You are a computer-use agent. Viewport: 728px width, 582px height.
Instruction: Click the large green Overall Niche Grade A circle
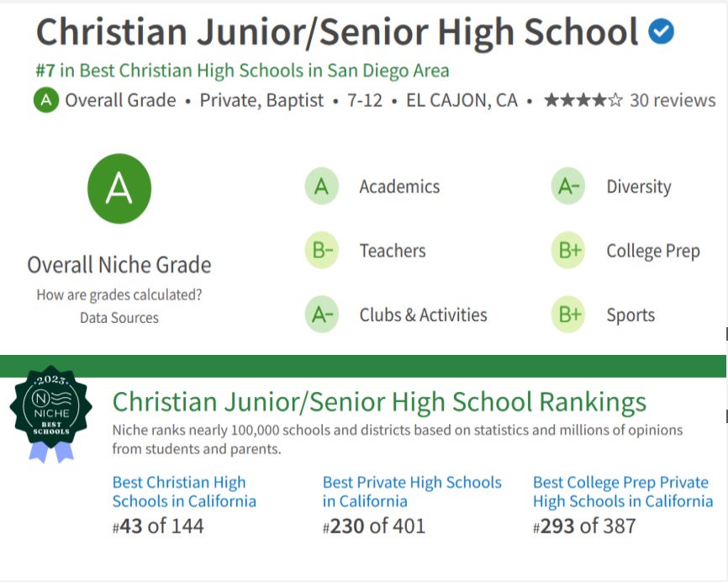pyautogui.click(x=119, y=188)
